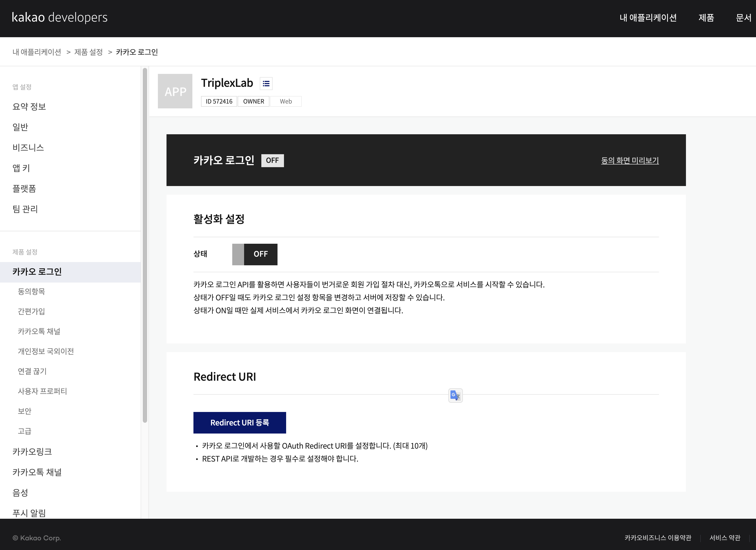Click the kakao developers logo

tap(60, 17)
